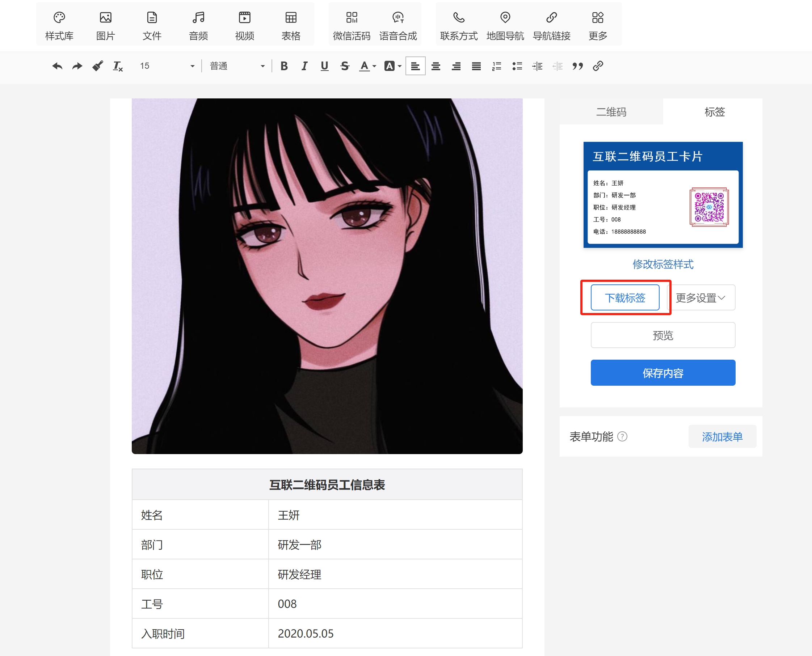Click the 互联二维码员工卡片 label preview
Viewport: 812px width, 656px height.
pos(663,195)
